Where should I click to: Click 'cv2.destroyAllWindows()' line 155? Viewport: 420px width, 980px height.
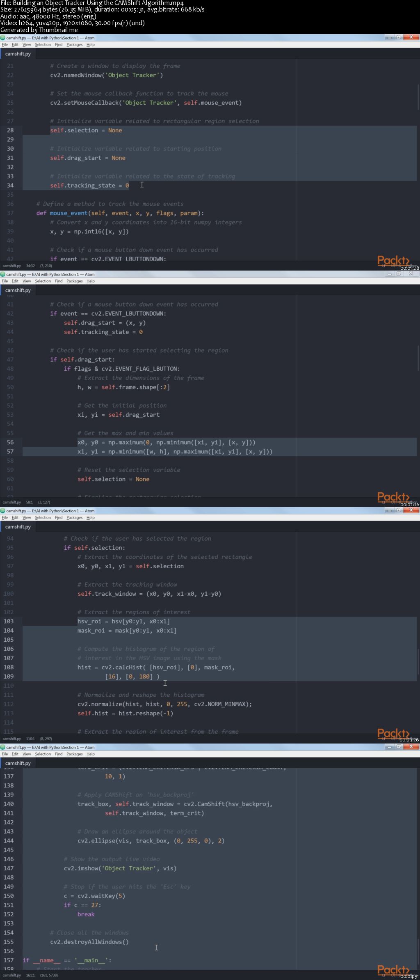(x=89, y=942)
